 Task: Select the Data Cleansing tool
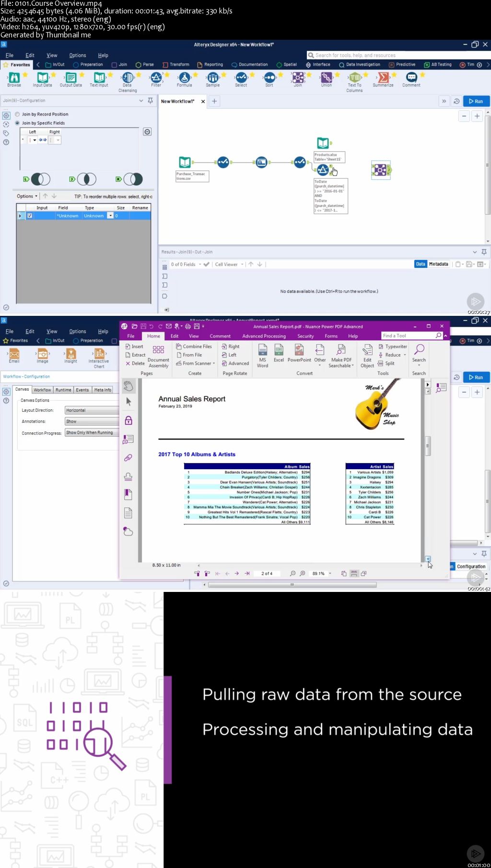(x=128, y=81)
